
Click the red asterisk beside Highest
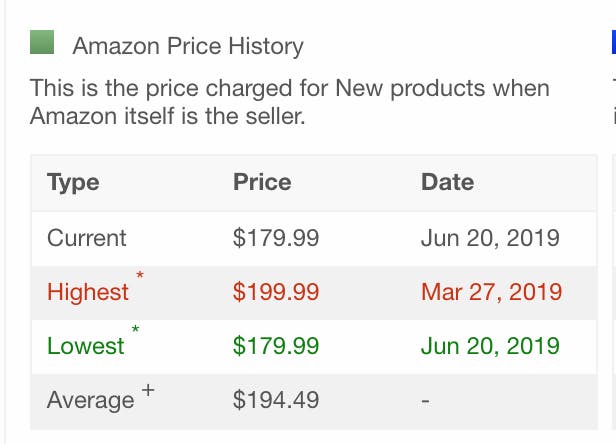click(140, 275)
